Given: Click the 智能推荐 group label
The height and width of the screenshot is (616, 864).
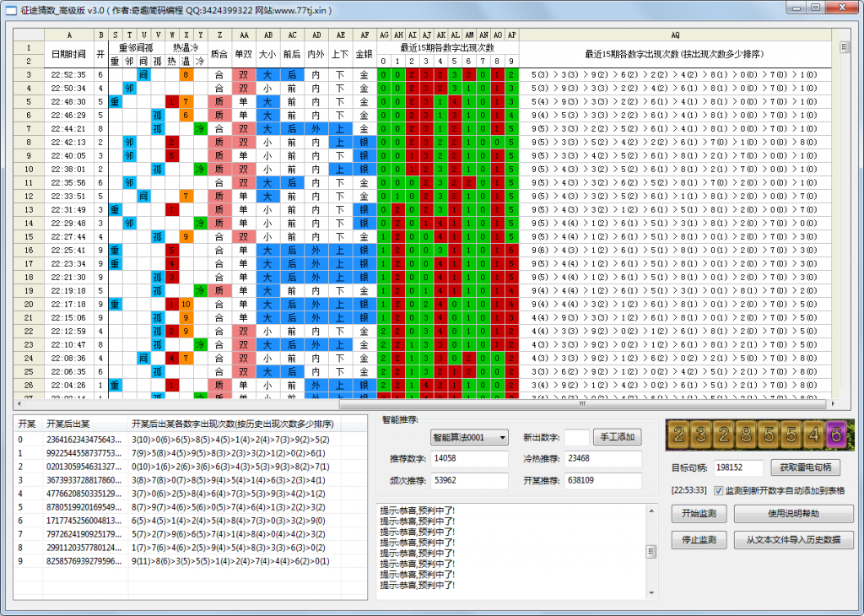Looking at the screenshot, I should 400,420.
